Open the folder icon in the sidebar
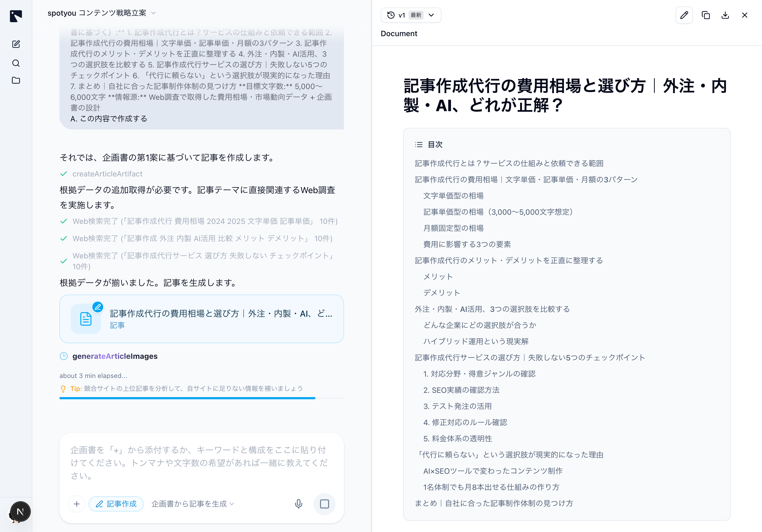Viewport: 762px width, 532px height. (x=16, y=80)
